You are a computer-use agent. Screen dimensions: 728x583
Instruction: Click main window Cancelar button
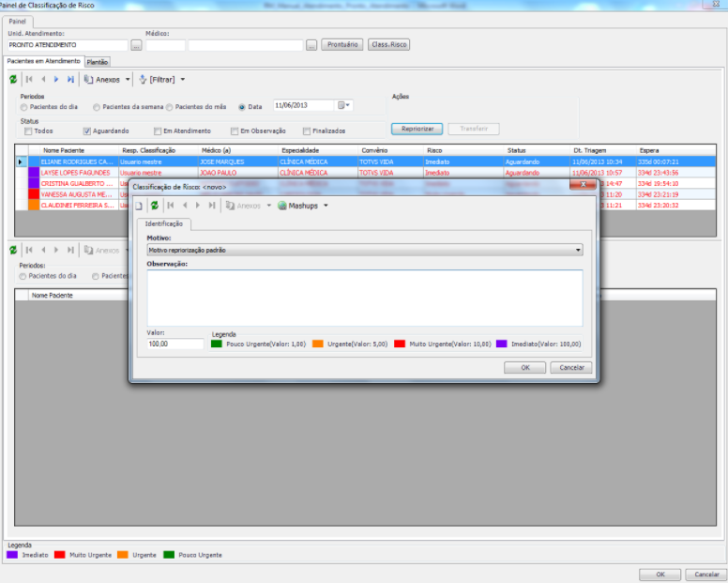point(706,575)
